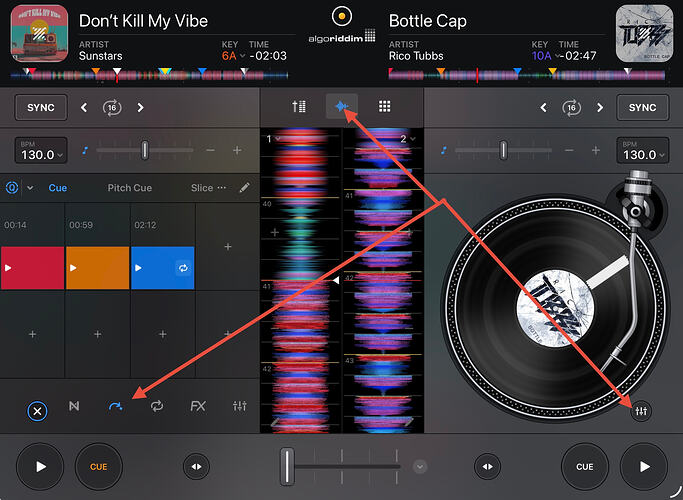
Task: Expand deck mode chevron next to Cue tab
Action: tap(30, 188)
